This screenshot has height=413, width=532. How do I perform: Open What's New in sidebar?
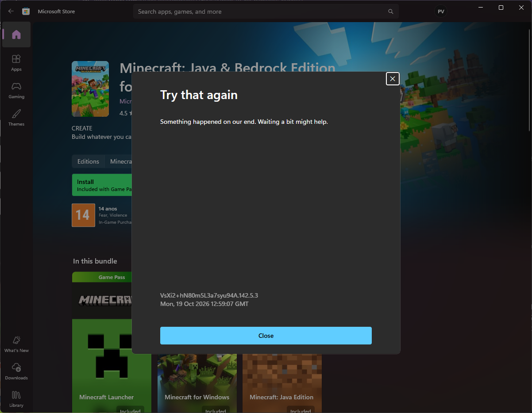[x=16, y=344]
